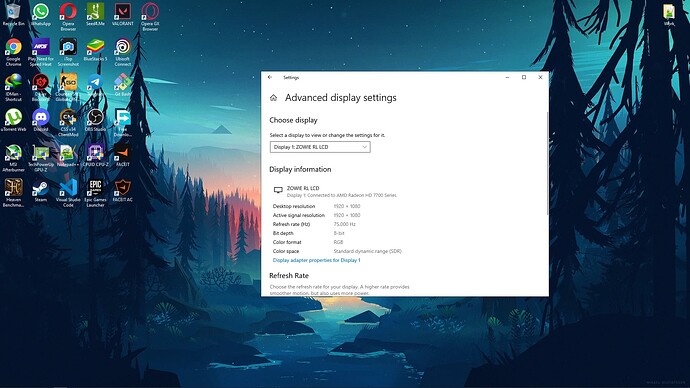
Task: Open the IDMan Shortcut icon
Action: point(14,88)
